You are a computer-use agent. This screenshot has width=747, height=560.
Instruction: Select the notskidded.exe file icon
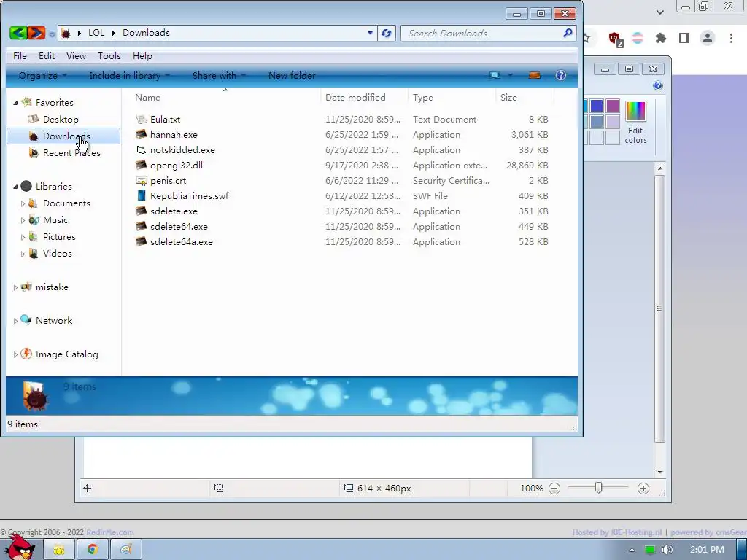(x=141, y=150)
